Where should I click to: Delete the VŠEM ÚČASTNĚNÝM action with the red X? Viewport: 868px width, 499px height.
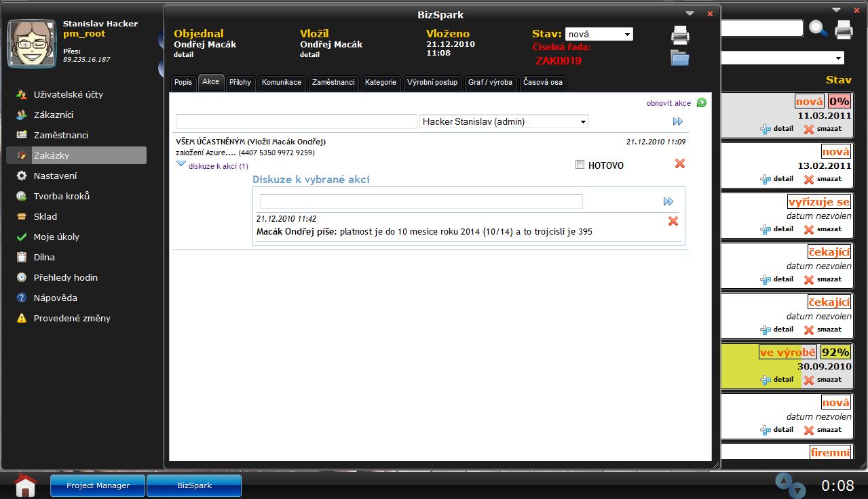(680, 163)
